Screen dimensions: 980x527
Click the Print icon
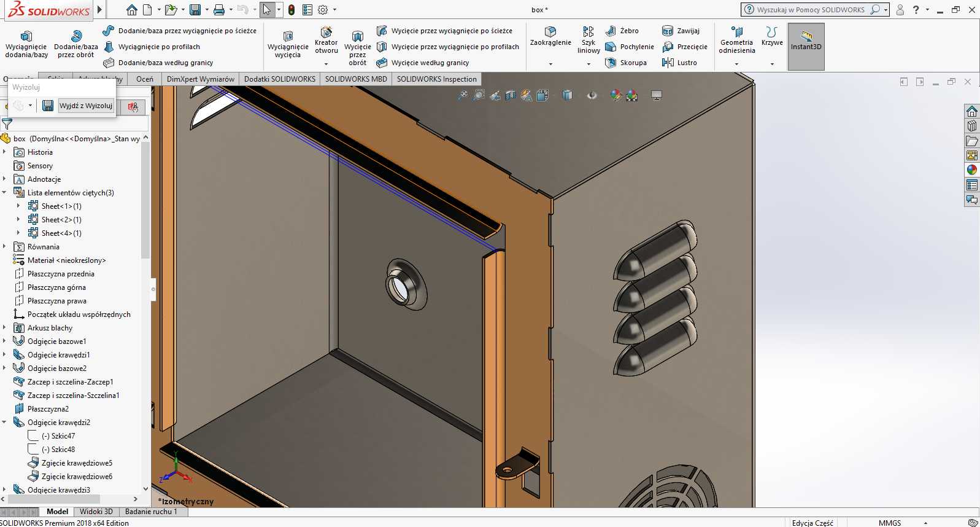click(218, 10)
